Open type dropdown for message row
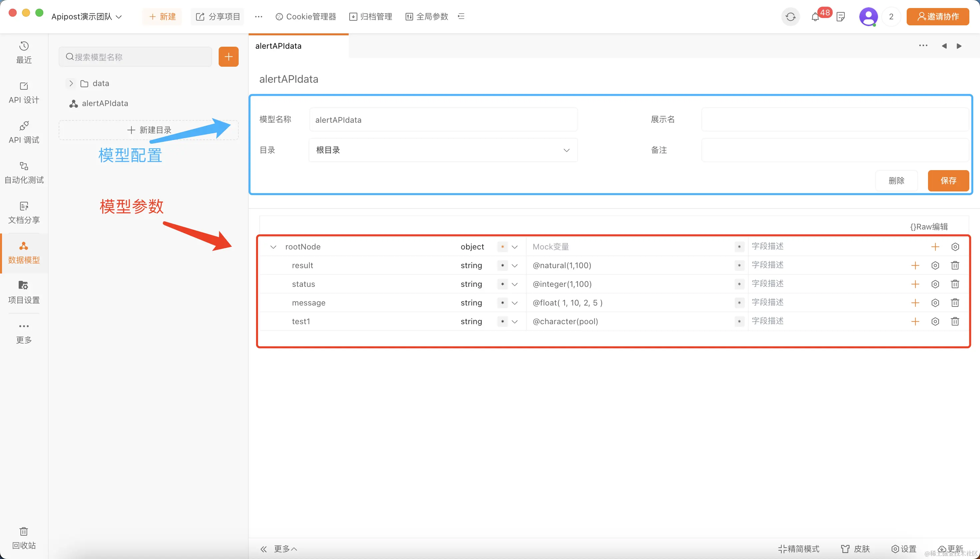 [x=515, y=303]
